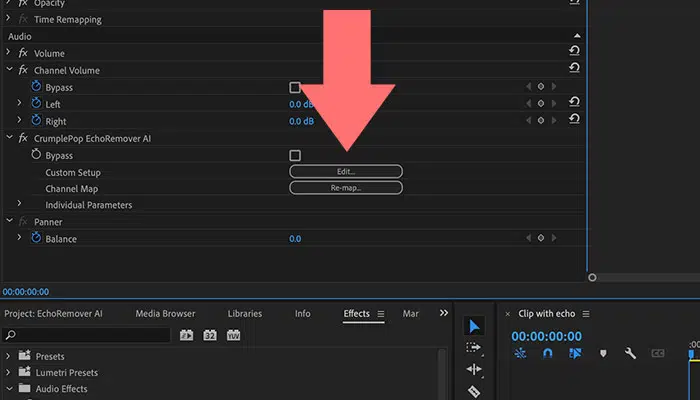Image resolution: width=700 pixels, height=400 pixels.
Task: Expand the Volume effect
Action: (x=8, y=52)
